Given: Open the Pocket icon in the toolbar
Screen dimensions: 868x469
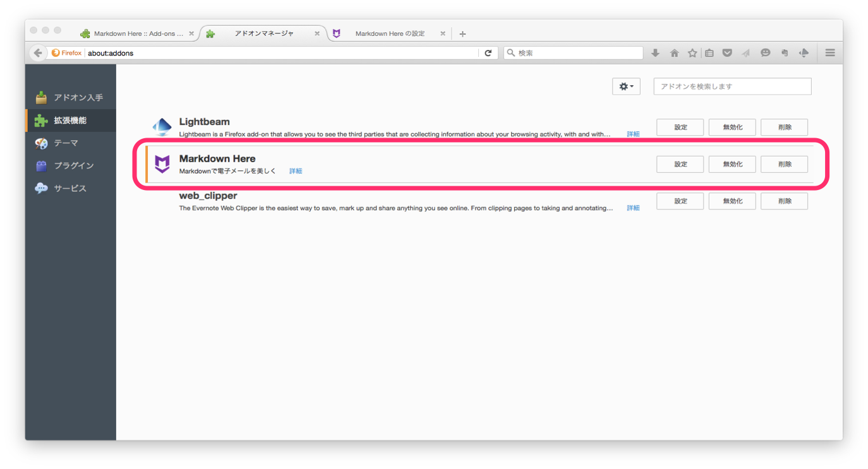Looking at the screenshot, I should click(727, 53).
